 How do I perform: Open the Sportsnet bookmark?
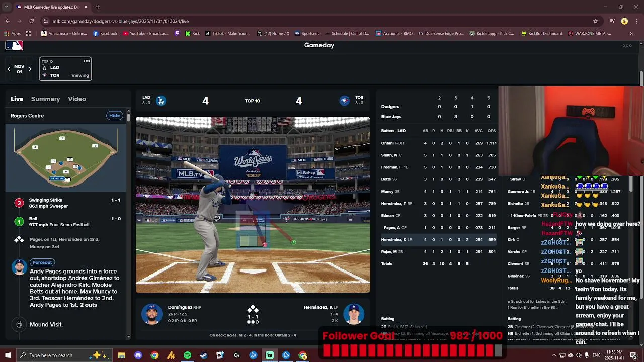(x=307, y=34)
